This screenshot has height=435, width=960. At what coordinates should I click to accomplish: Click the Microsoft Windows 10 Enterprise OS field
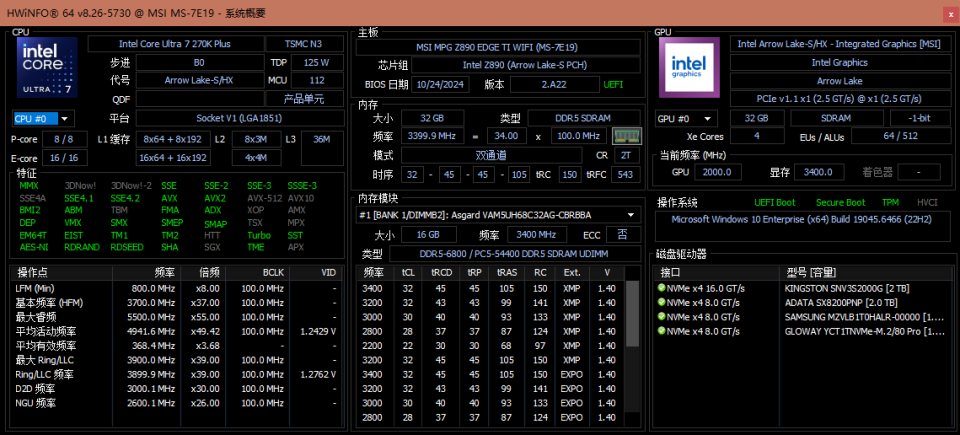(801, 225)
